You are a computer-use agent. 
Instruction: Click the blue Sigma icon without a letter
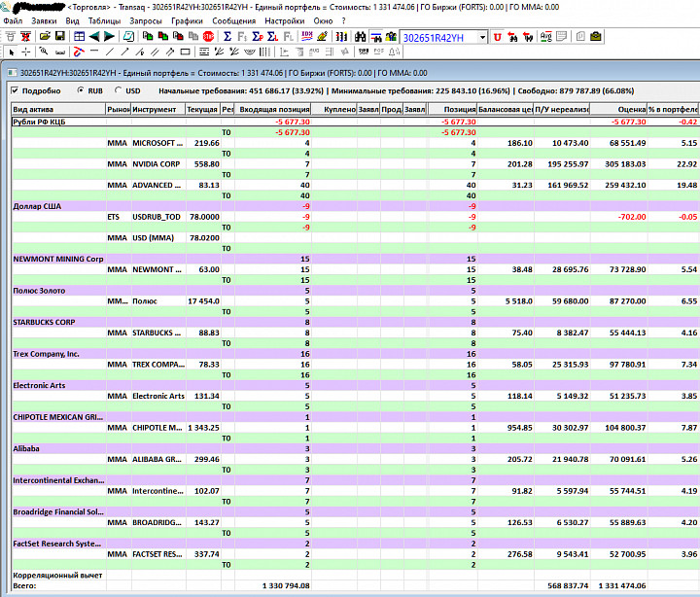click(227, 37)
